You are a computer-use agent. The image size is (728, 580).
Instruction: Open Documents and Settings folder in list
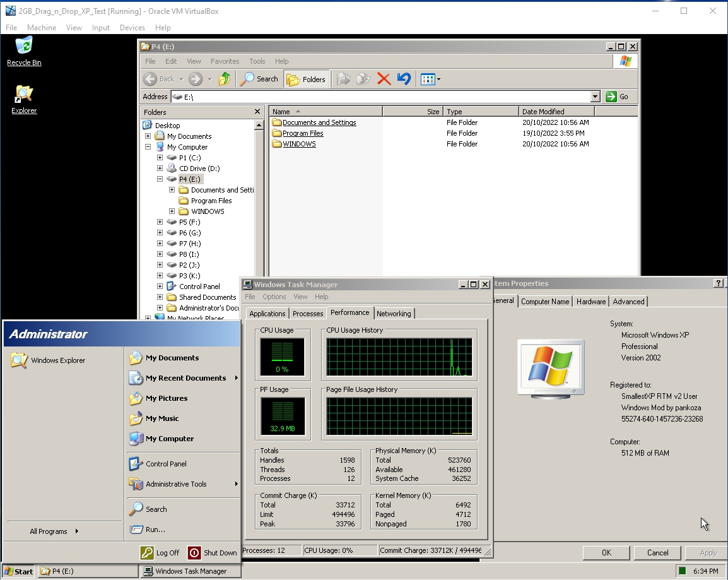tap(319, 122)
